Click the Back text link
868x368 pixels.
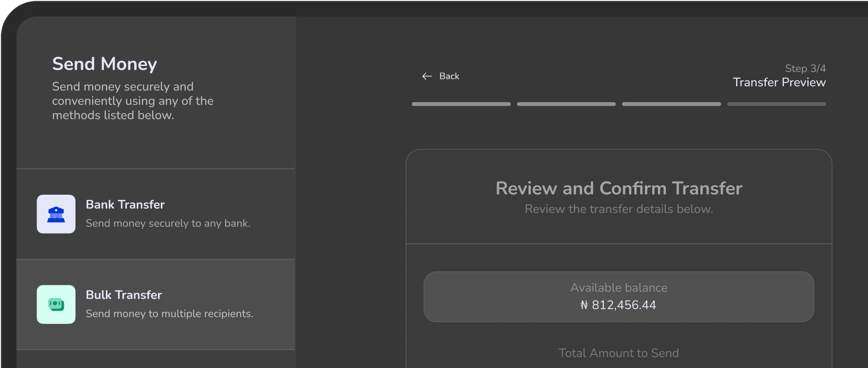[449, 76]
